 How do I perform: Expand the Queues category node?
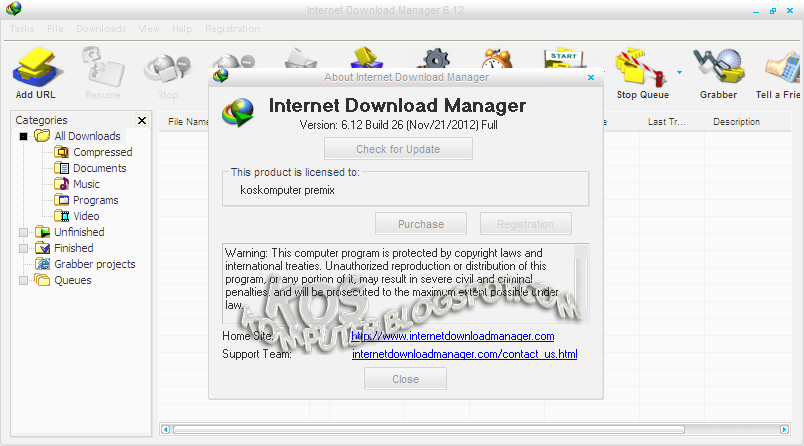click(x=24, y=280)
